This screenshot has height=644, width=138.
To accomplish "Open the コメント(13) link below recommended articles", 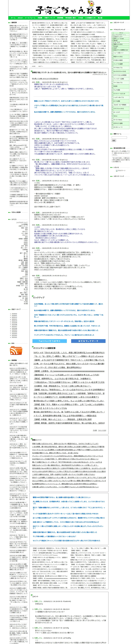I will 102,430.
